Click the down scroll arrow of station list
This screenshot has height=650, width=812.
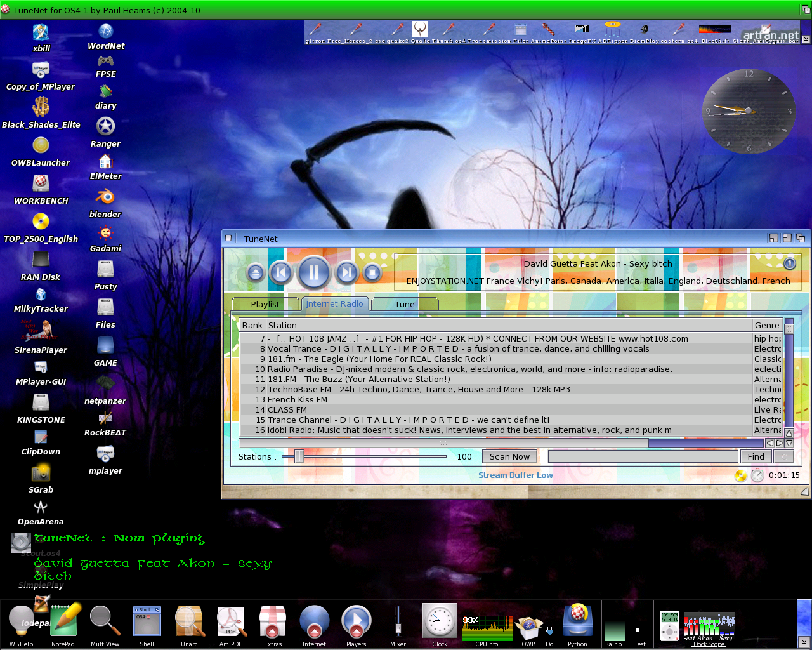coord(789,443)
